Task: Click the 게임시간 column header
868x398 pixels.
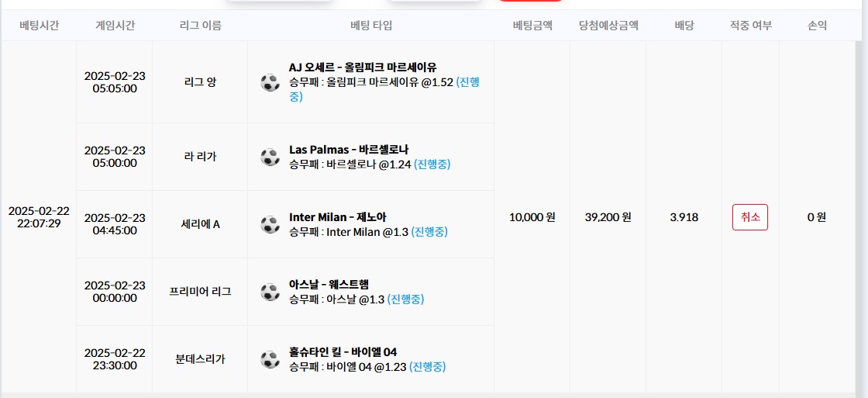Action: pyautogui.click(x=115, y=26)
